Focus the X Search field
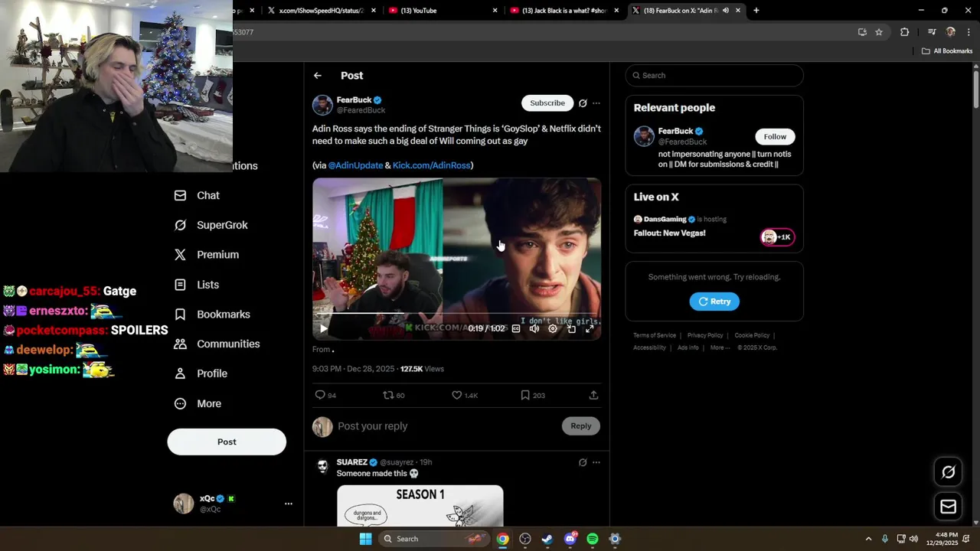This screenshot has height=551, width=980. [714, 75]
